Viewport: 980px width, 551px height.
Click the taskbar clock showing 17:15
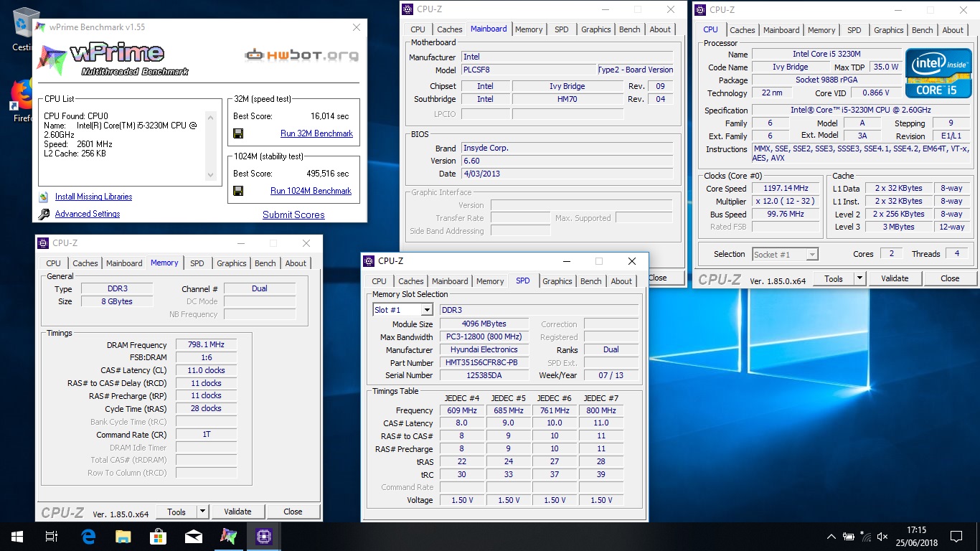click(x=915, y=536)
